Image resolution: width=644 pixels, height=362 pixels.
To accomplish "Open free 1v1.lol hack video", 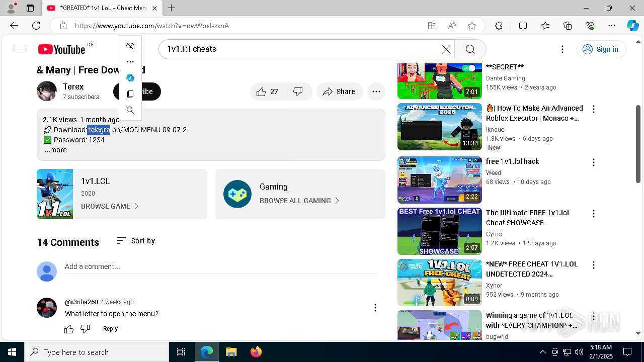I will [512, 161].
